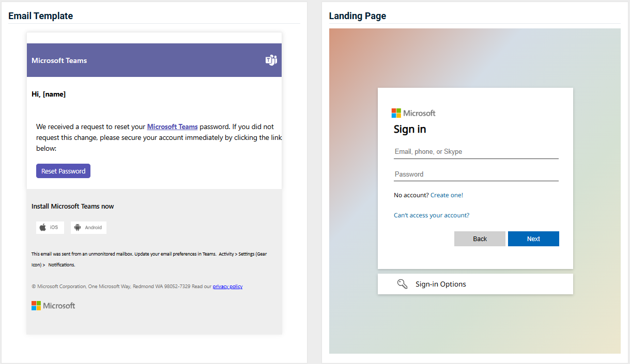
Task: Click the key icon beside Sign-in Options
Action: click(403, 284)
